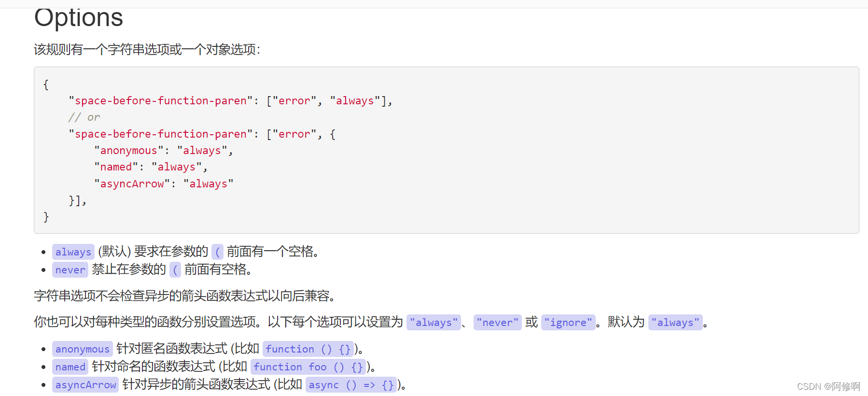Click the closing "}]," code line

pyautogui.click(x=77, y=200)
